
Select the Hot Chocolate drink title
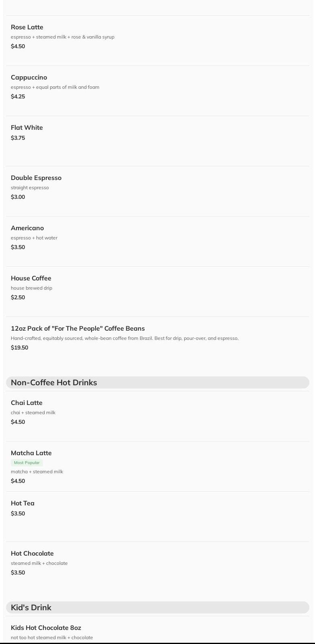(x=32, y=554)
